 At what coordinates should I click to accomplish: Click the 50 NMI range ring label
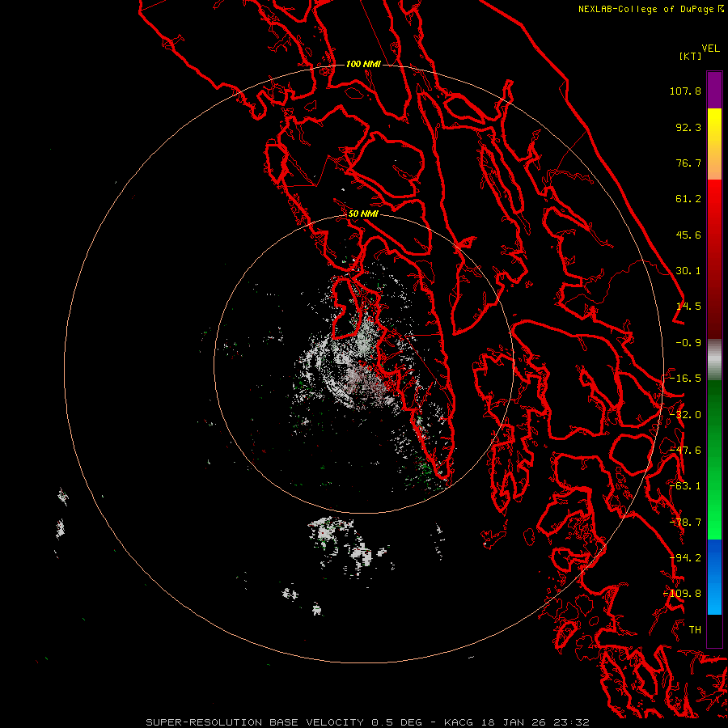tap(363, 214)
